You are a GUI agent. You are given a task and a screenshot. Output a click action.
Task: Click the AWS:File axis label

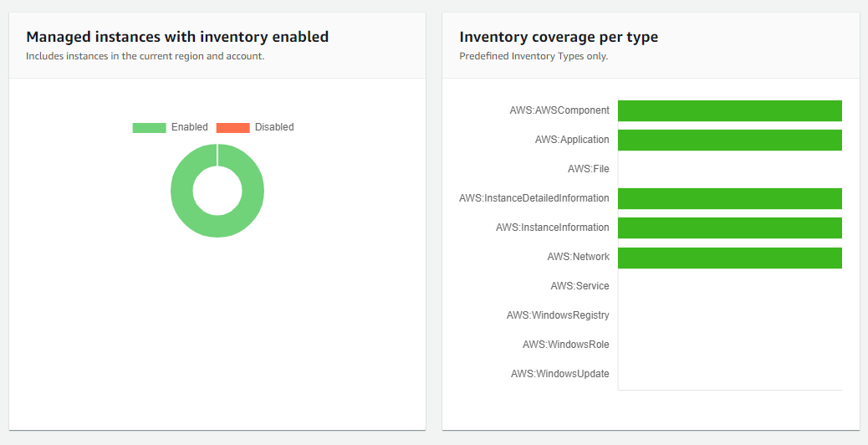pyautogui.click(x=588, y=169)
